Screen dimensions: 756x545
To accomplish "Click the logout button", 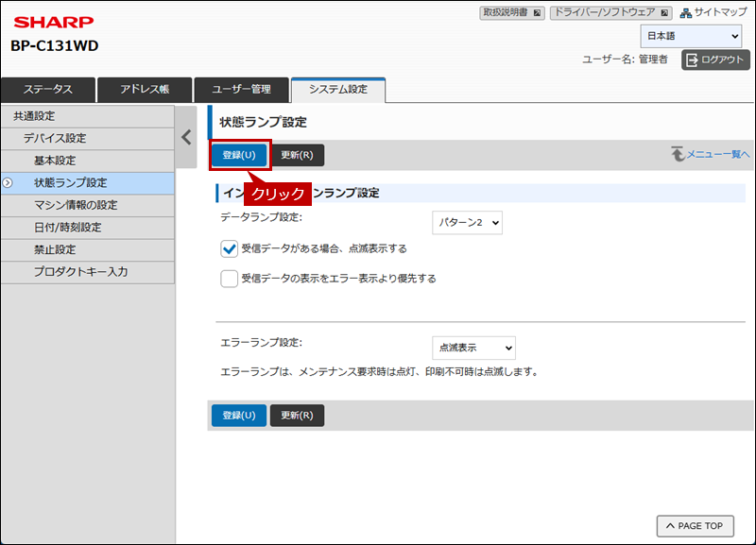I will pos(715,60).
